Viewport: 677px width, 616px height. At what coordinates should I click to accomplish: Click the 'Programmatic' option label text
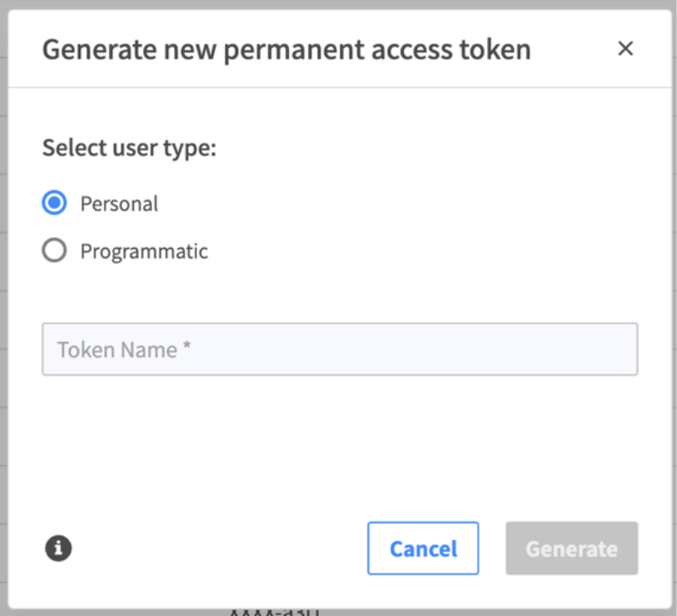point(144,252)
